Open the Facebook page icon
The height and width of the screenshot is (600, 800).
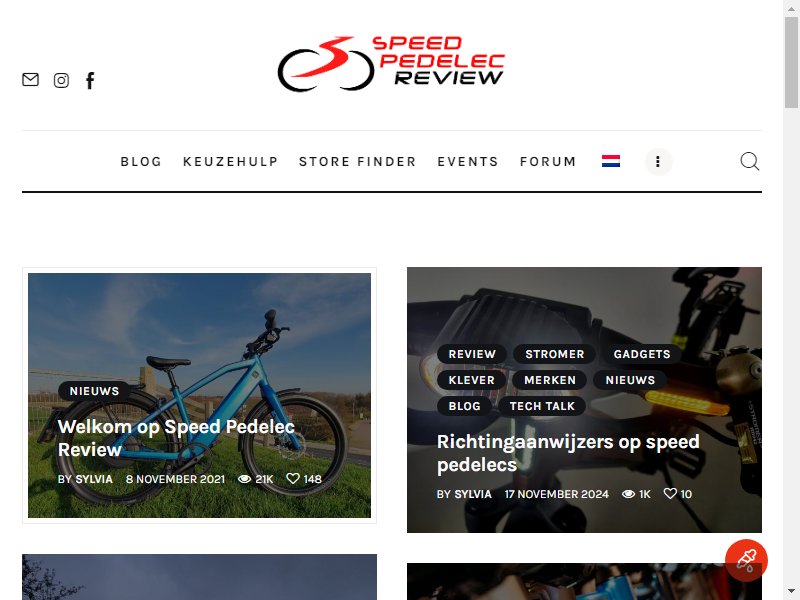(x=90, y=80)
